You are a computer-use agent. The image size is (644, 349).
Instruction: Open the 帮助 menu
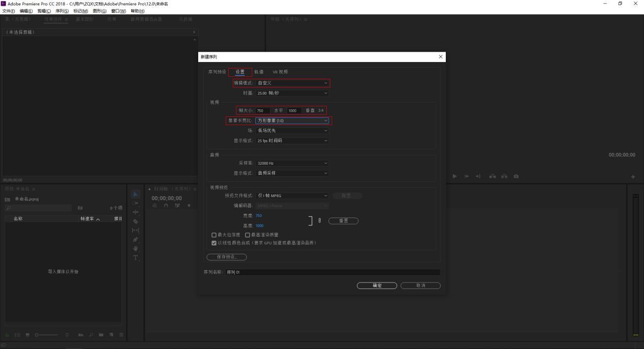tap(138, 11)
